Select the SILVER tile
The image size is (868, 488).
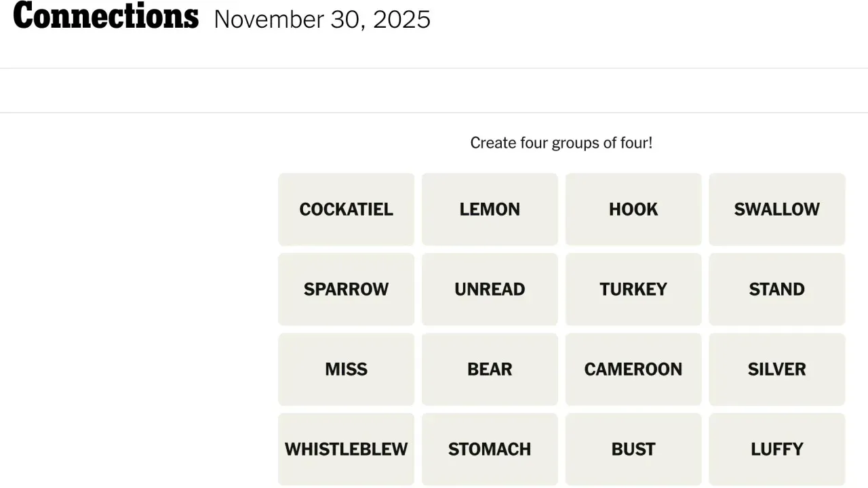pos(776,369)
